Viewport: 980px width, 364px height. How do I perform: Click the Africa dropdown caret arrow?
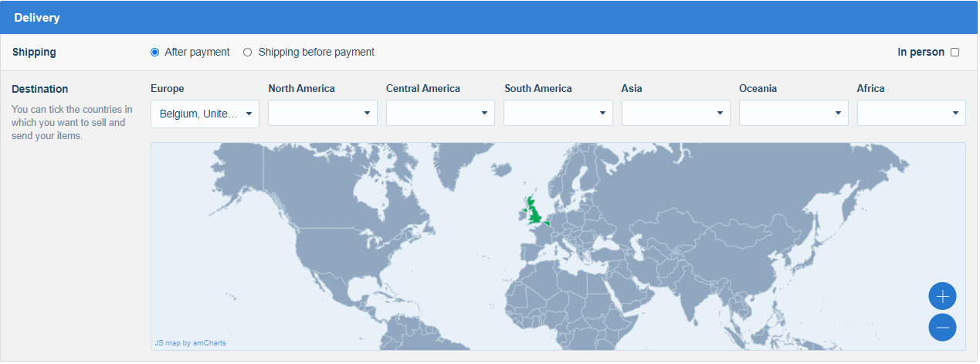click(x=955, y=114)
